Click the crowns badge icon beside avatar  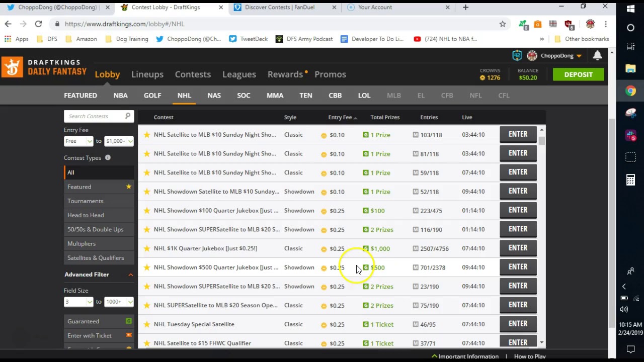coord(517,56)
